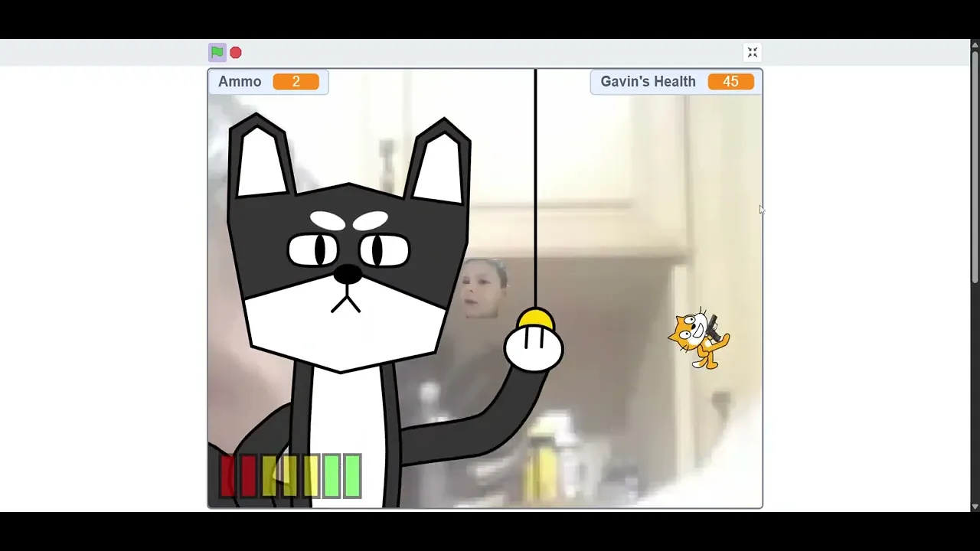Click the Gavin's Health label
This screenshot has height=551, width=980.
(648, 82)
